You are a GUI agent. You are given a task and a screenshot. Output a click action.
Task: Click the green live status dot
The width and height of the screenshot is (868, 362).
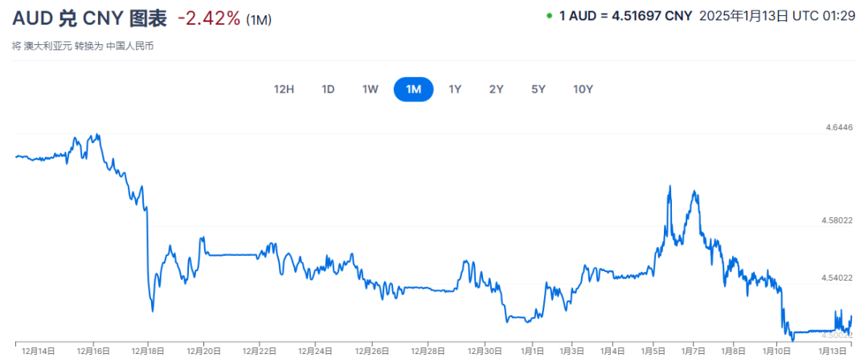[549, 15]
